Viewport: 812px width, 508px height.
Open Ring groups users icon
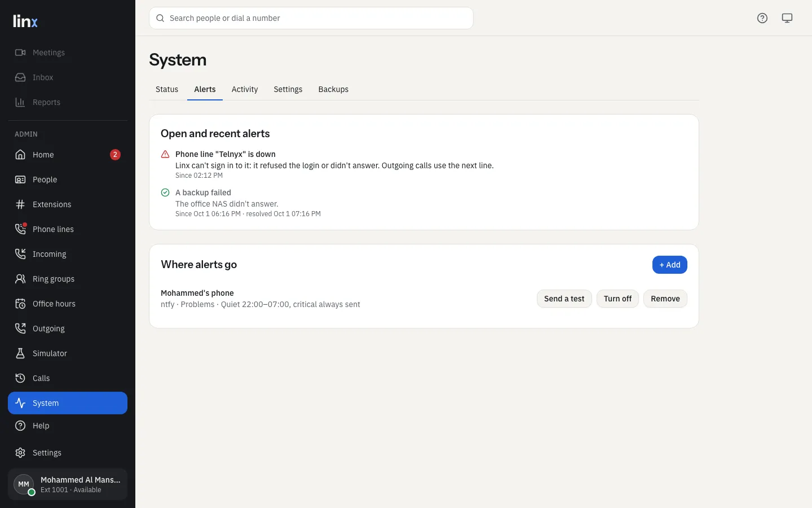20,279
